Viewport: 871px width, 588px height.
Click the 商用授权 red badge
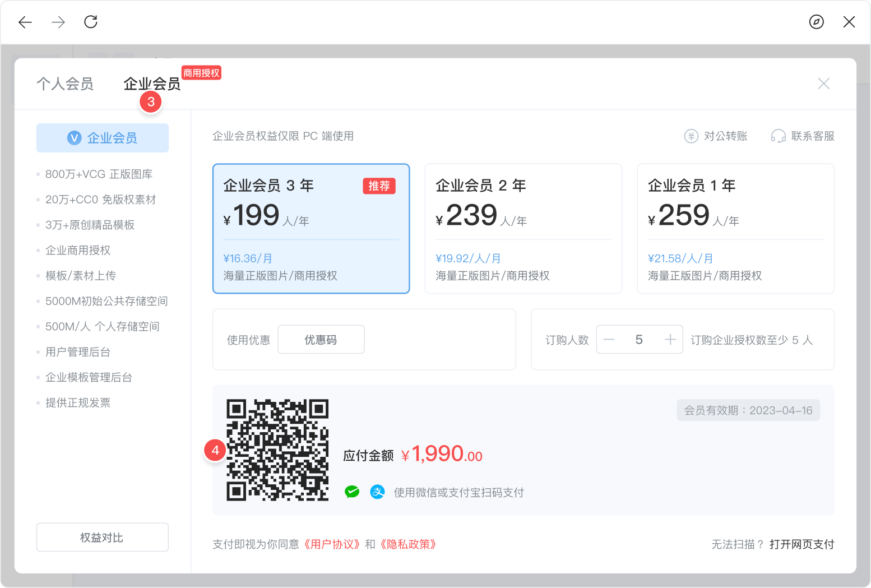pos(202,73)
